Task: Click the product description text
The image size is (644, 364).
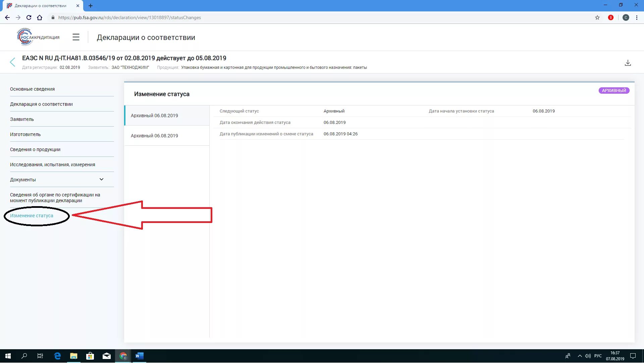Action: [274, 68]
